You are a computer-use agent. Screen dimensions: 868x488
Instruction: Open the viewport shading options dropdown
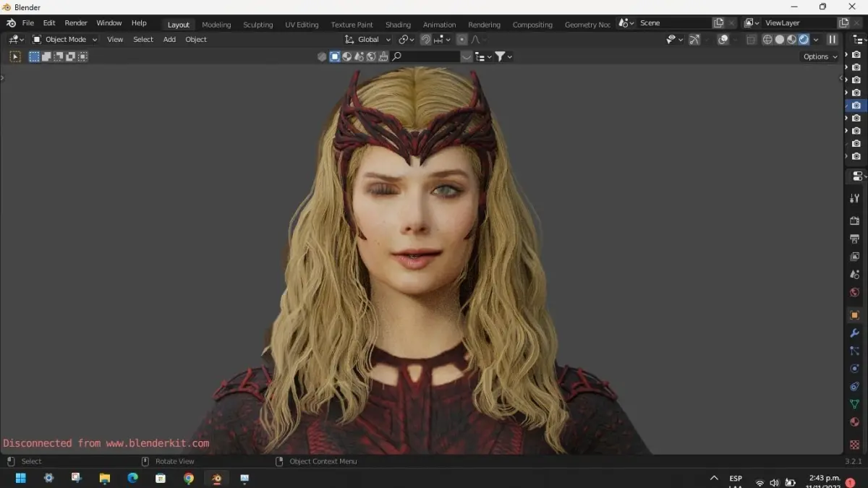tap(816, 40)
